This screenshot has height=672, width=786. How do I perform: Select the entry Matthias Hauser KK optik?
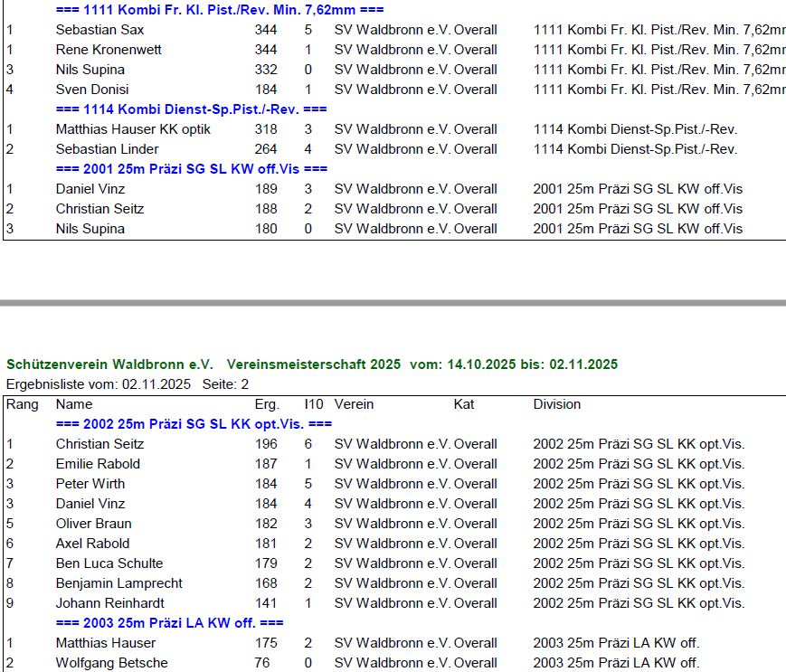pyautogui.click(x=133, y=129)
